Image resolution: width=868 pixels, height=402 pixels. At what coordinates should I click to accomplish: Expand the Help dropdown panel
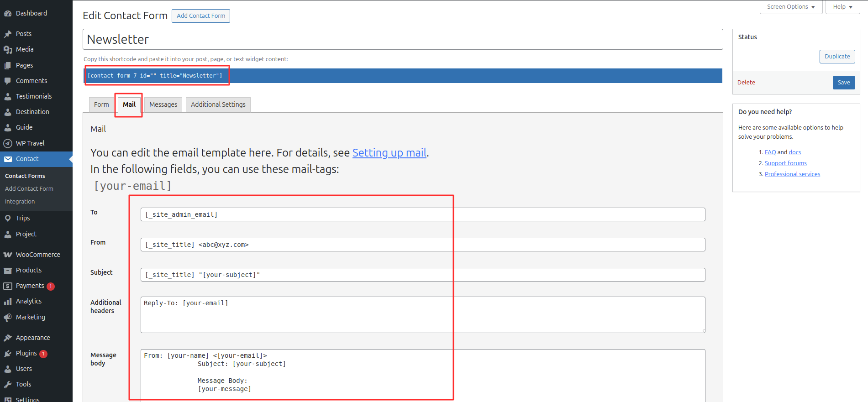point(842,7)
